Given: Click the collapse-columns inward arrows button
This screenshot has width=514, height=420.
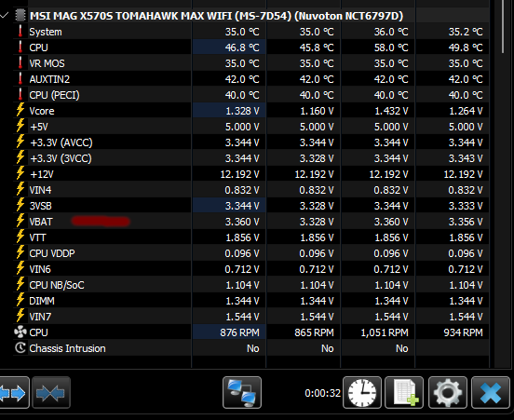Looking at the screenshot, I should (x=51, y=392).
